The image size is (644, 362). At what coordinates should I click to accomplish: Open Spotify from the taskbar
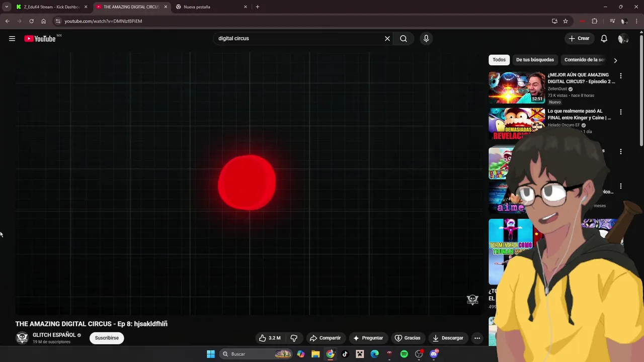click(x=404, y=354)
